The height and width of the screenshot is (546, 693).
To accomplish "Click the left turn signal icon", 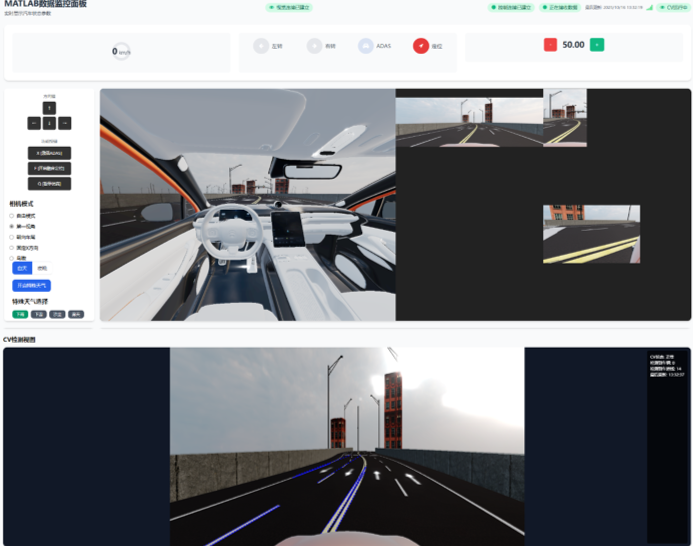I will tap(261, 45).
